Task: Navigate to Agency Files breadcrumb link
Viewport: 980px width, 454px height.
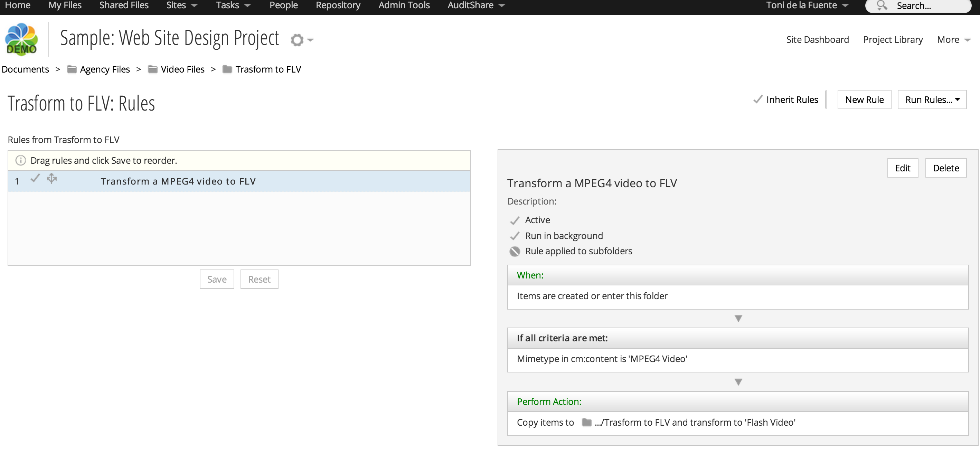Action: (105, 69)
